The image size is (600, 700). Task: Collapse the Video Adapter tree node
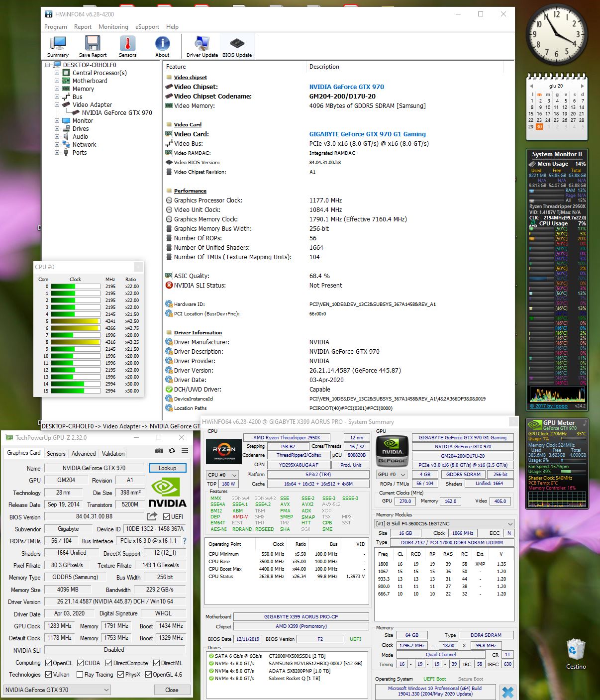point(57,105)
